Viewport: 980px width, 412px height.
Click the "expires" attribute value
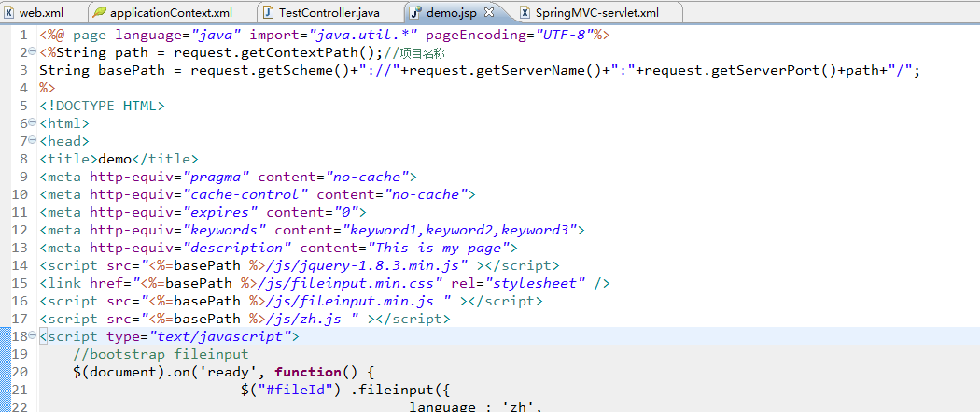220,213
